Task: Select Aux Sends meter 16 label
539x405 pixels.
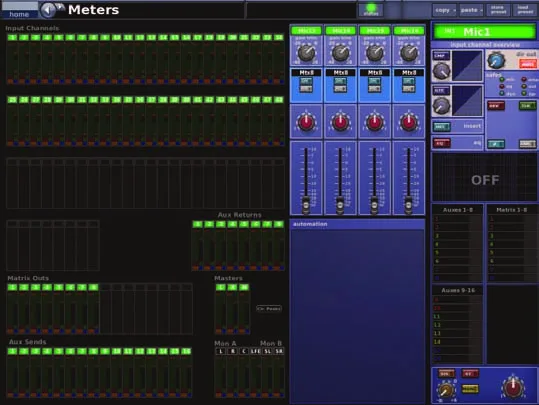Action: [x=186, y=351]
